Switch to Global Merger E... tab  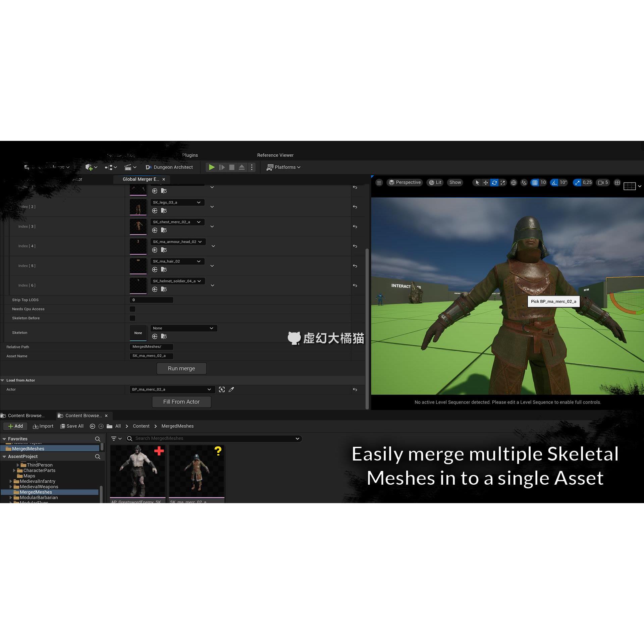click(x=141, y=179)
